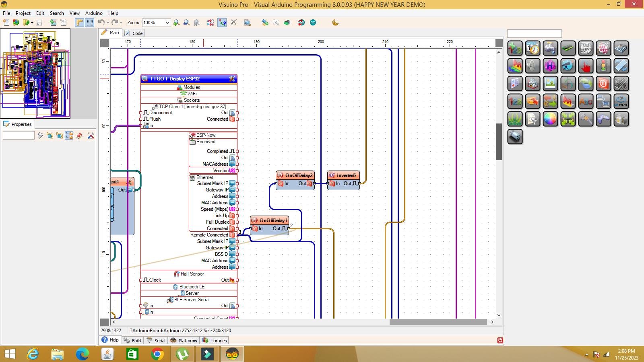Click the New project toolbar icon
The width and height of the screenshot is (644, 362).
click(6, 23)
